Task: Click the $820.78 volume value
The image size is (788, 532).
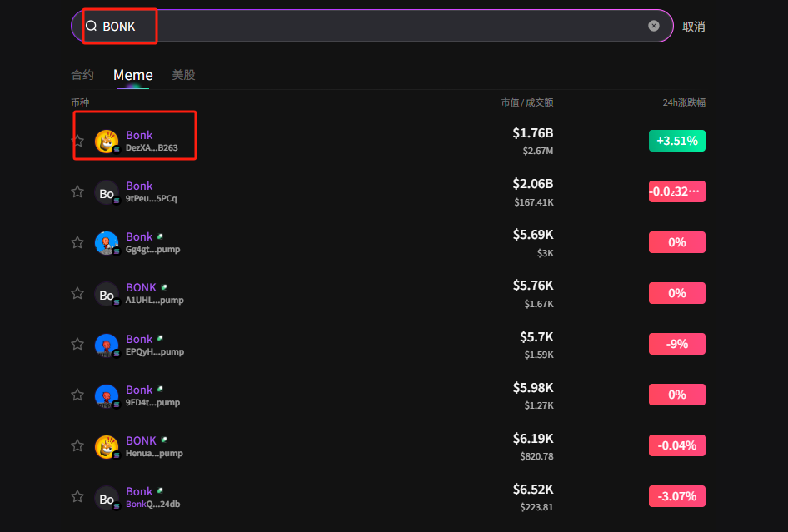Action: coord(536,456)
